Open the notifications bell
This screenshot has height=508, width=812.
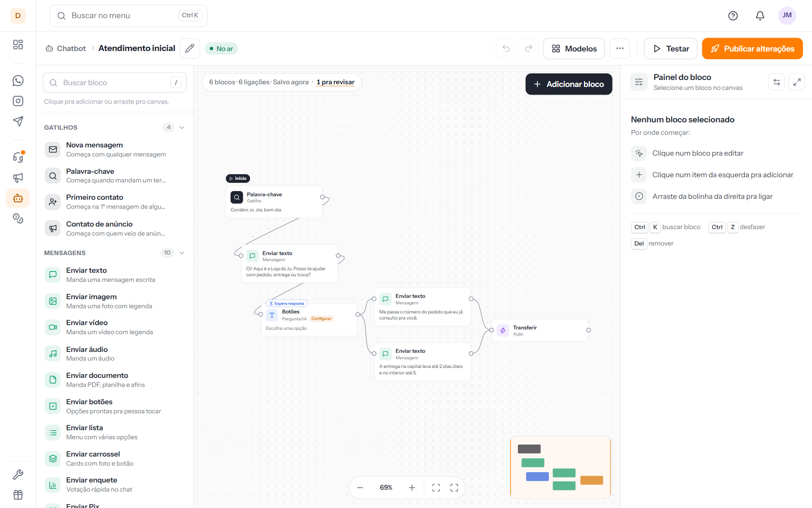coord(760,16)
